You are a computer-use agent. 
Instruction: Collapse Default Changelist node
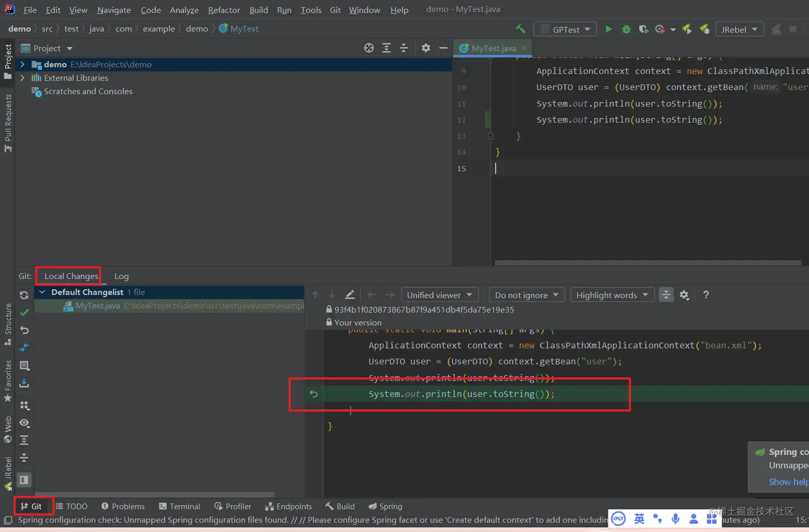pyautogui.click(x=42, y=292)
